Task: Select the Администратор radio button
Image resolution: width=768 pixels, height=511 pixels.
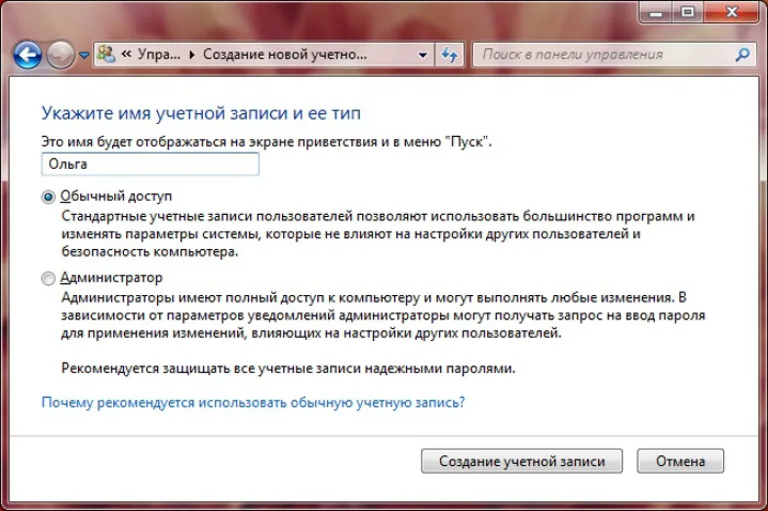Action: (x=48, y=278)
